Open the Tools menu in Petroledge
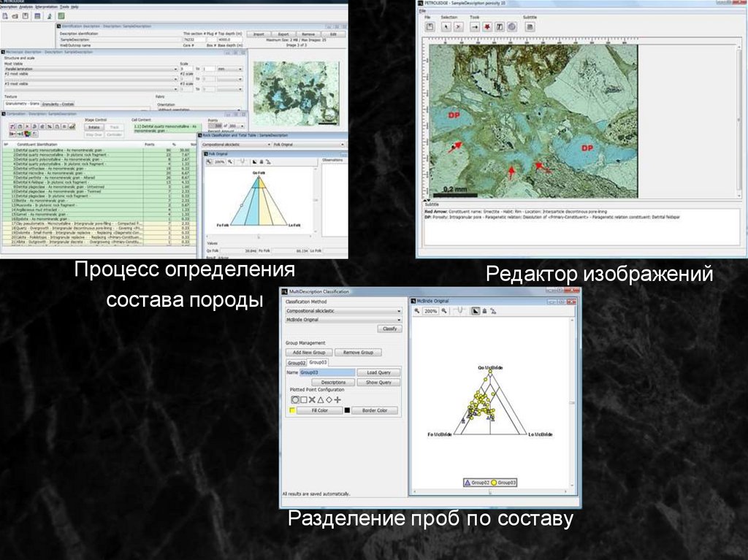This screenshot has height=560, width=748. pyautogui.click(x=64, y=7)
